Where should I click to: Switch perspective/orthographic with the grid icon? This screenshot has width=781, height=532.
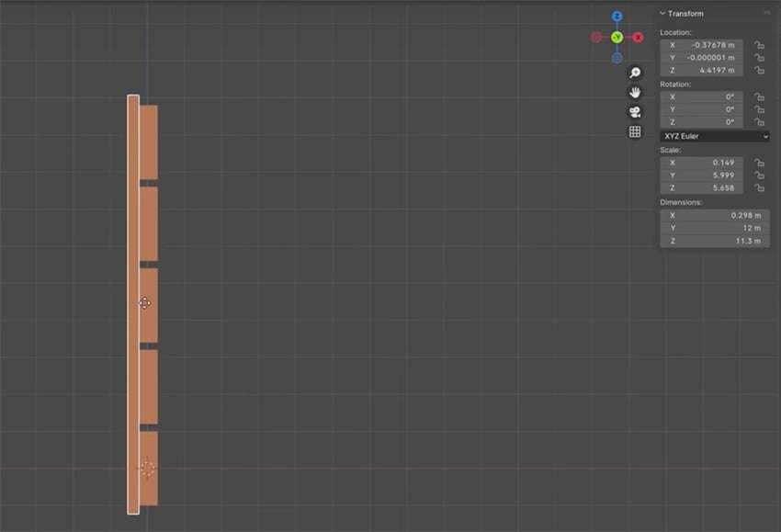click(635, 131)
